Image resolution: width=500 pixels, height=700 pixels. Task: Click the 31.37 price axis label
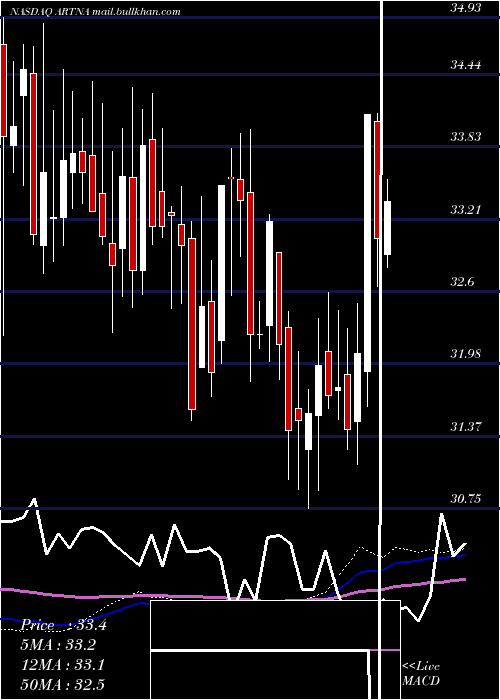click(x=466, y=427)
